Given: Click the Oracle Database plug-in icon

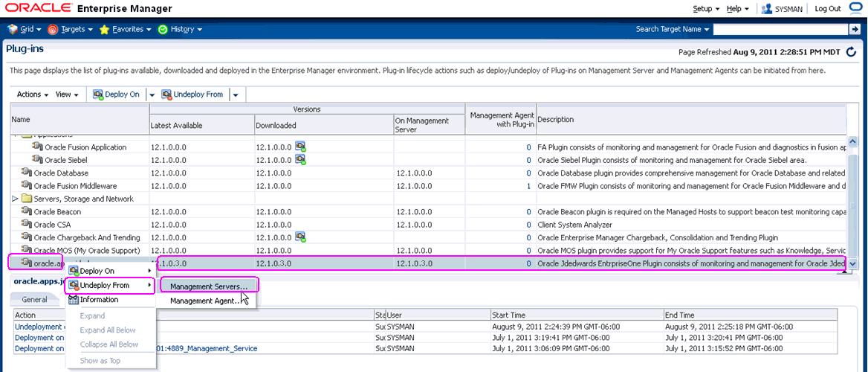Looking at the screenshot, I should pyautogui.click(x=27, y=173).
